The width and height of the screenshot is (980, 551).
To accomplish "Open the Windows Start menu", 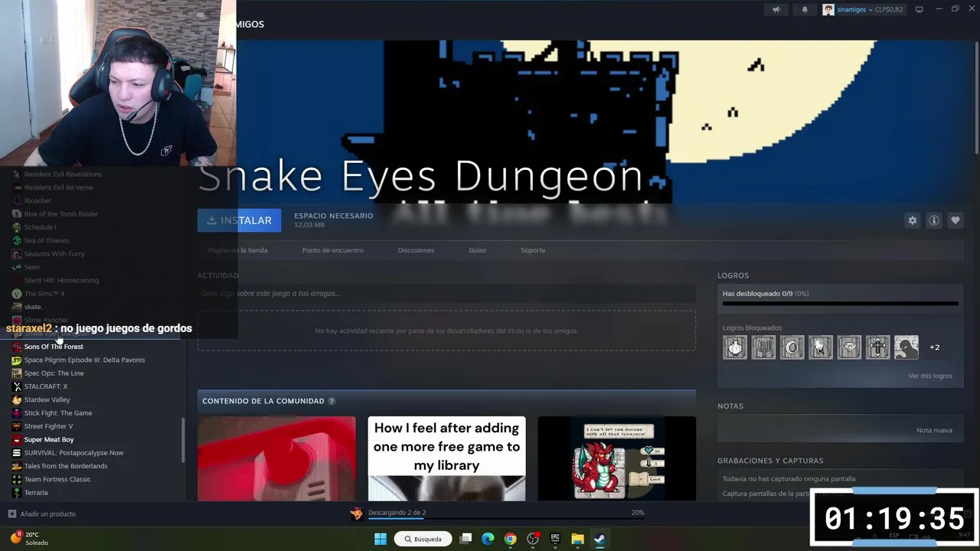I will [x=381, y=539].
